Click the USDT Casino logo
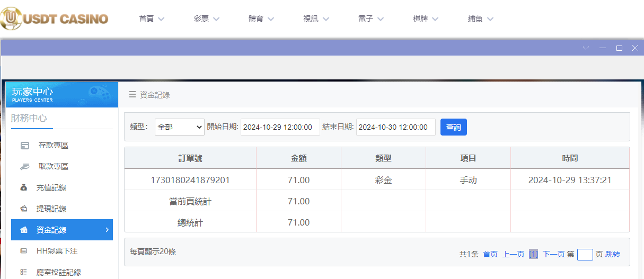Viewport: 644px width, 279px height. click(55, 19)
